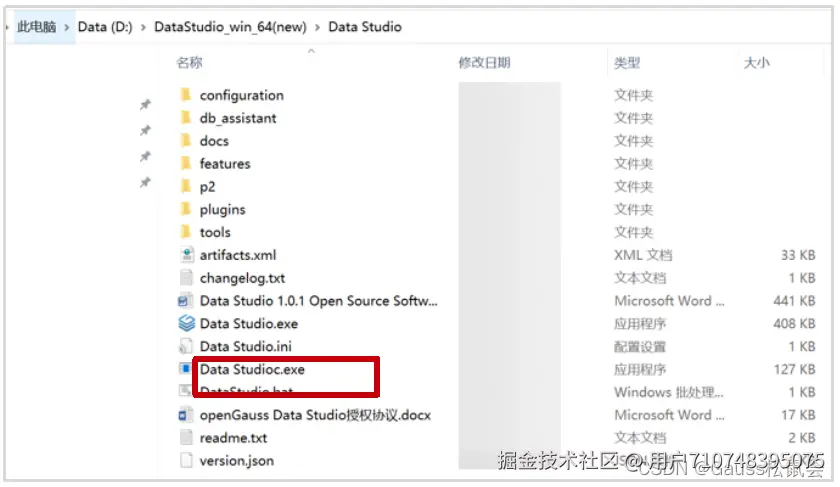This screenshot has width=840, height=487.
Task: Expand the chevron after DataStudio_win_64(new) in the path
Action: pos(317,27)
